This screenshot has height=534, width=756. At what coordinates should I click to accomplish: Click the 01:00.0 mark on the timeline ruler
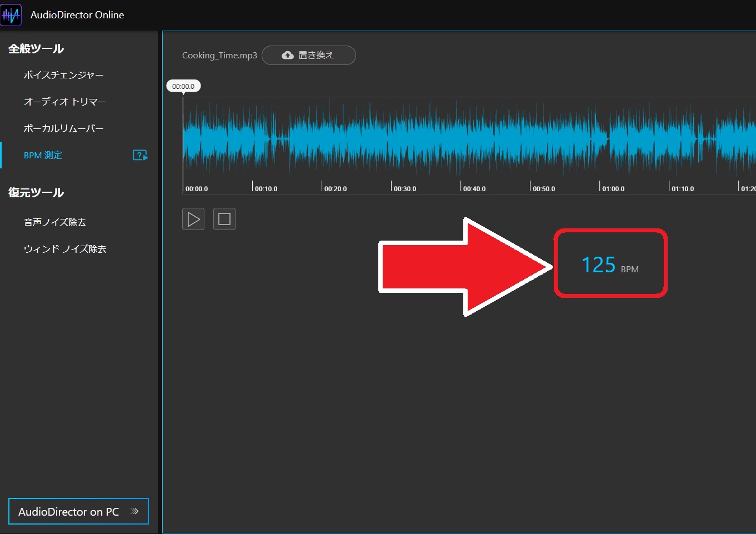613,189
